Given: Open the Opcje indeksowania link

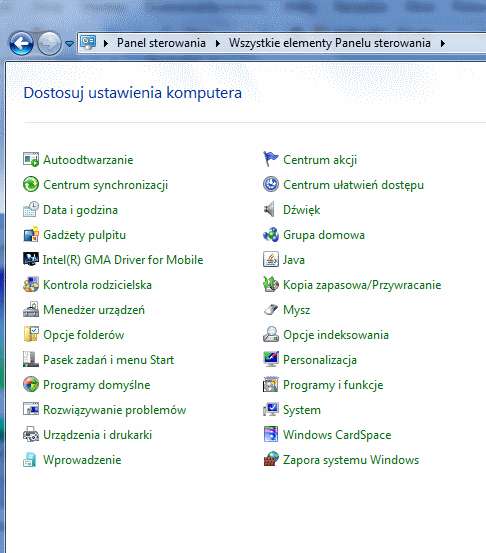Looking at the screenshot, I should [x=336, y=335].
